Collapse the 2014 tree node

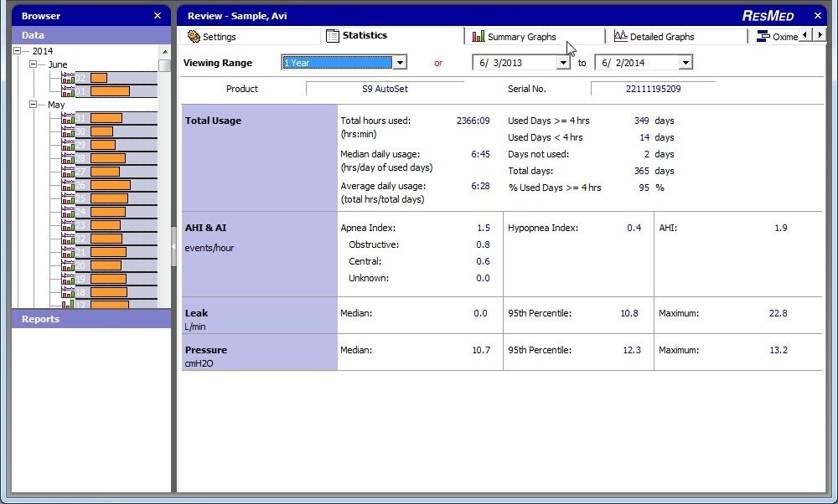[x=17, y=51]
